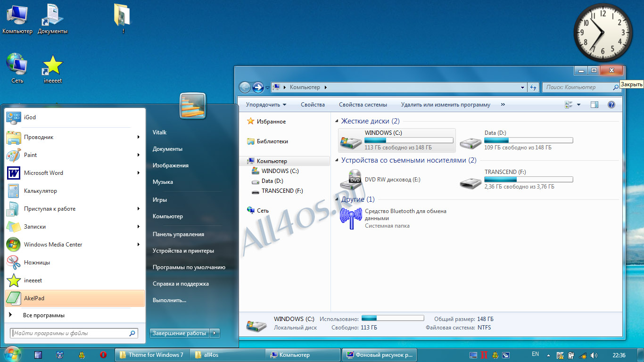Click Свойства системы toolbar button
Viewport: 644px width, 362px height.
(x=363, y=105)
